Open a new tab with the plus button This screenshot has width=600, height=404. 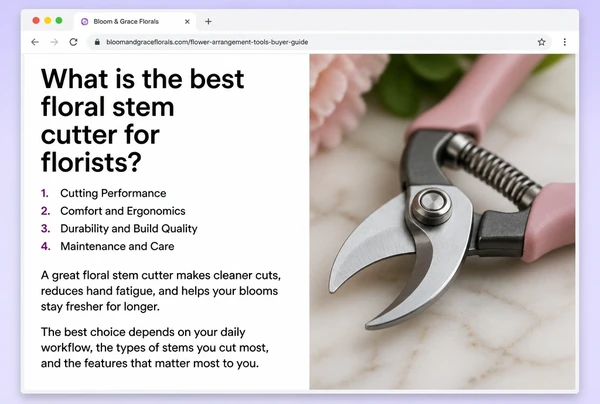tap(208, 21)
